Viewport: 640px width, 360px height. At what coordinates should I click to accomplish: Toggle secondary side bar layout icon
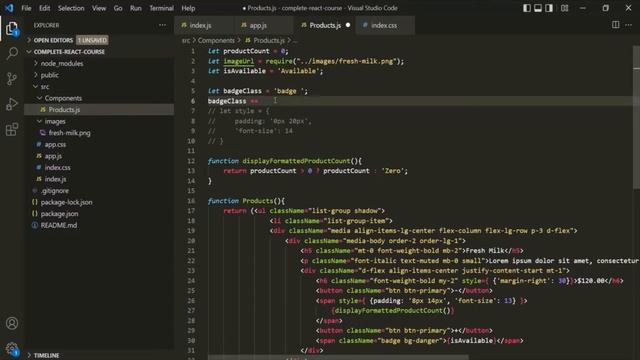[x=549, y=8]
